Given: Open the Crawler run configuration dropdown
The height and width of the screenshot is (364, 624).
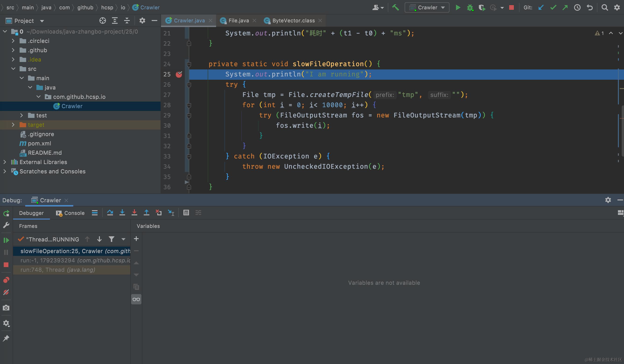Looking at the screenshot, I should 427,7.
